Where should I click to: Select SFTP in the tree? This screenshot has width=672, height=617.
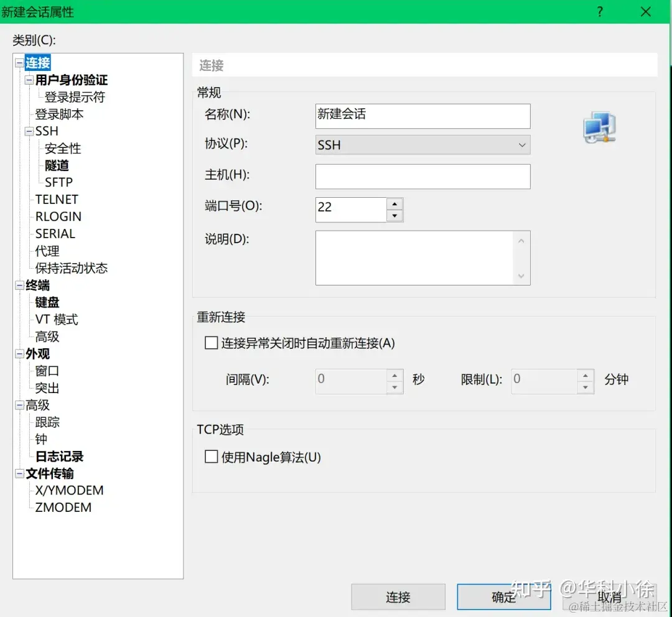tap(58, 182)
